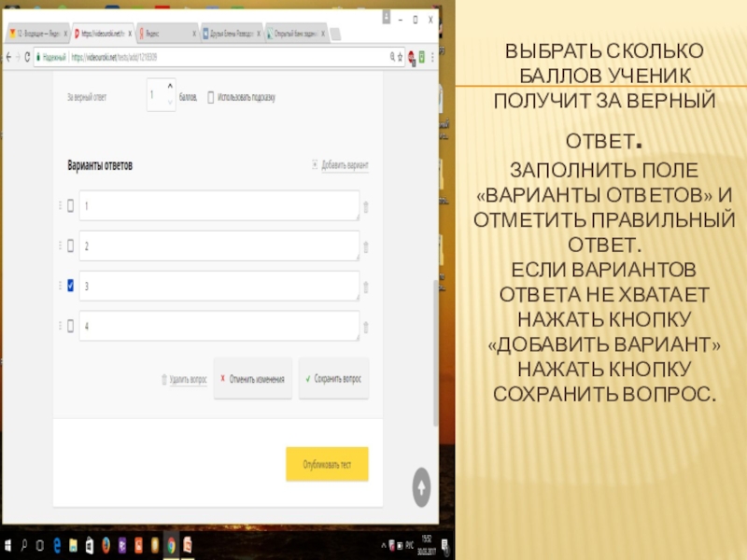The image size is (747, 560).
Task: Click Windows Start button
Action: click(x=8, y=544)
